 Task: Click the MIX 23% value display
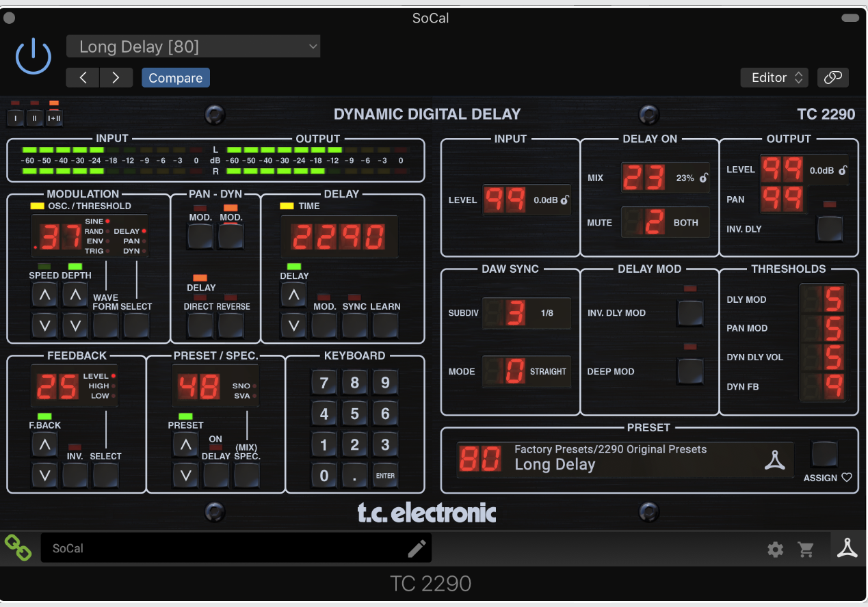pos(666,178)
